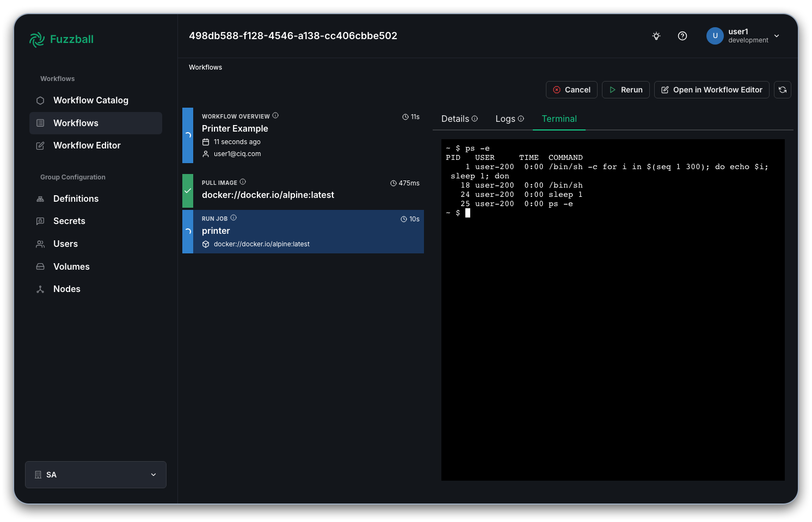Viewport: 812px width, 522px height.
Task: Select the Printer Example workflow overview card
Action: [x=303, y=135]
